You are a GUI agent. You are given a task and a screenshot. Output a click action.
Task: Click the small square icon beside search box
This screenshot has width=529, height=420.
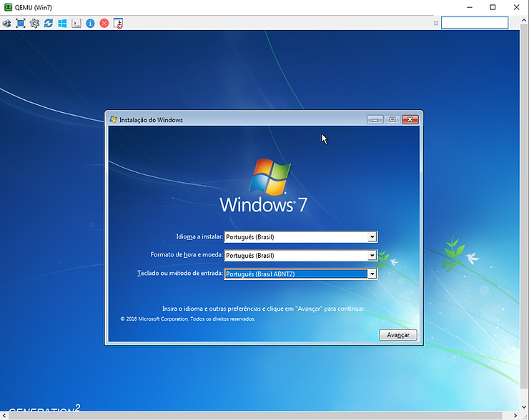[x=436, y=23]
